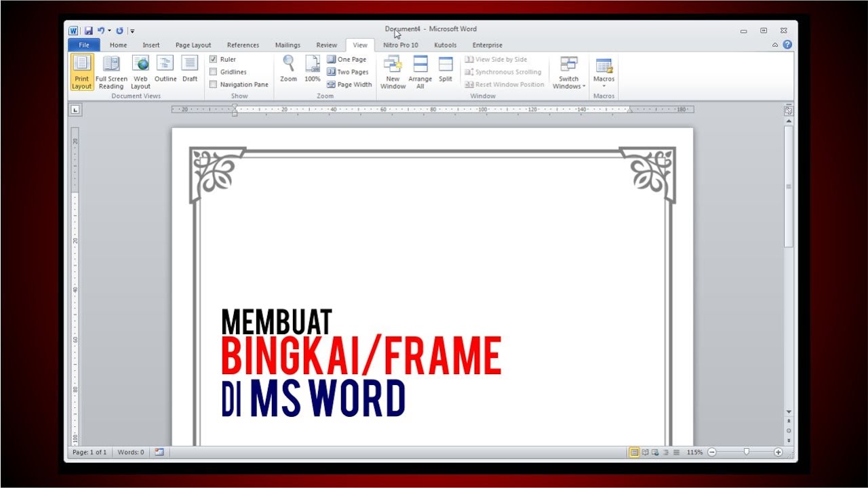Set zoom to 100%

click(312, 68)
